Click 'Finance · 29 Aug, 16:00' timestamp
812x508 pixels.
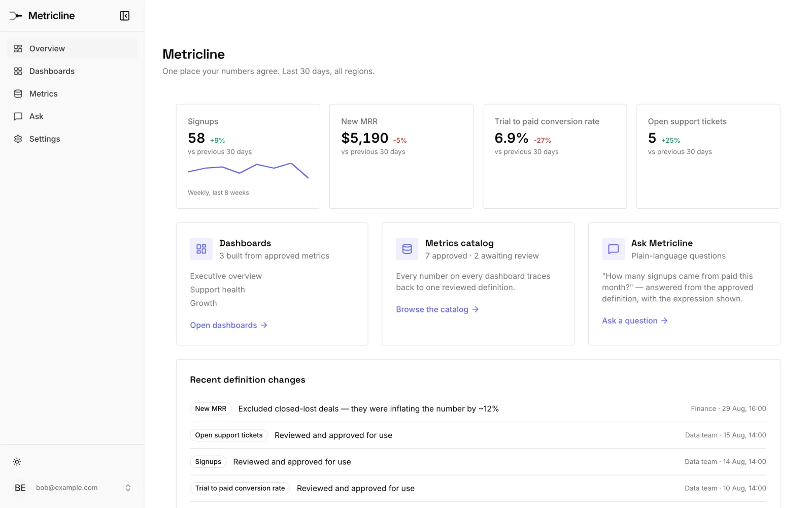point(728,408)
